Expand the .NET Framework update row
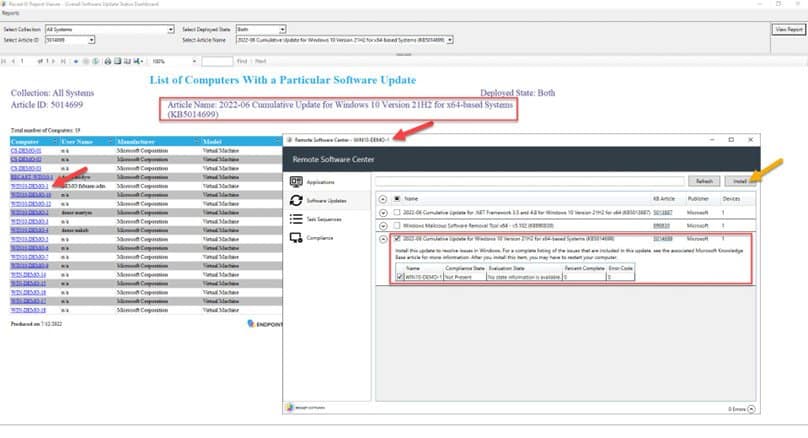808x438 pixels. click(383, 212)
